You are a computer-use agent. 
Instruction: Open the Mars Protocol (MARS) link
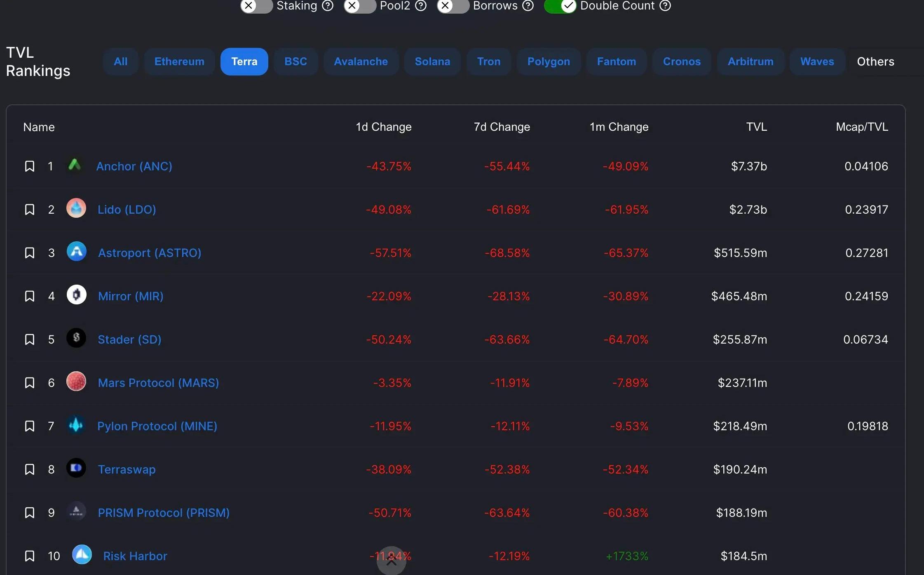[x=158, y=383]
